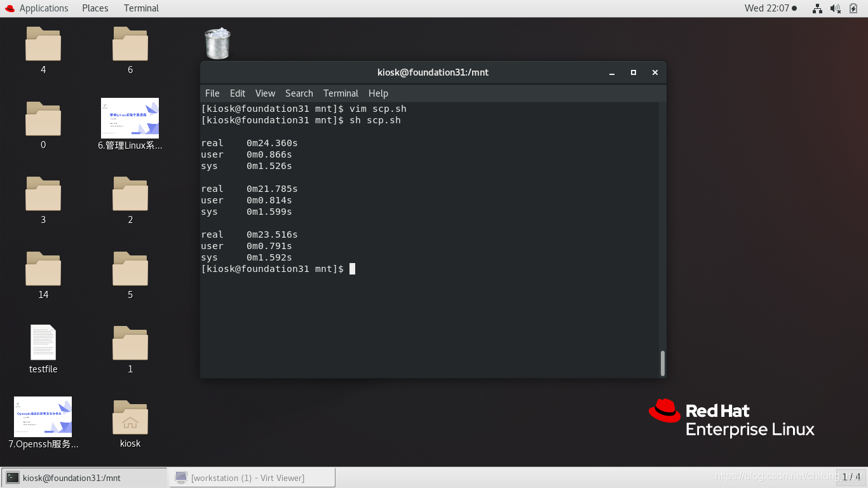Select desktop folder labeled 5
The width and height of the screenshot is (868, 488).
[130, 269]
